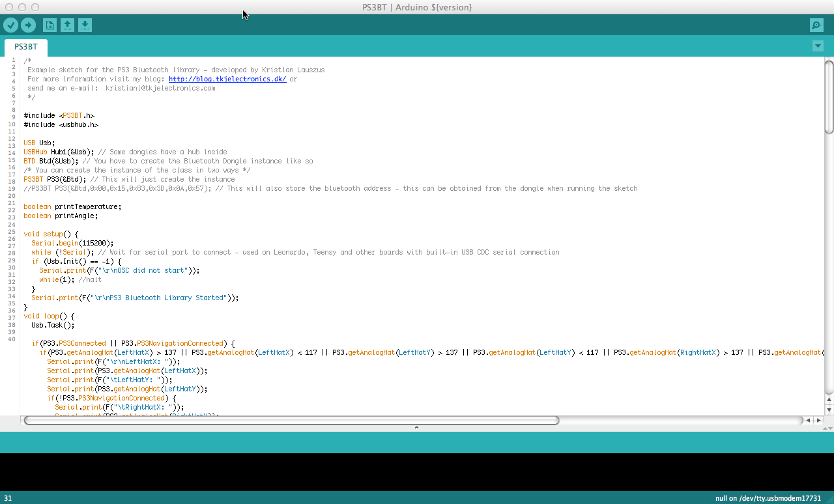The width and height of the screenshot is (834, 504).
Task: Click the 'USB Usb;' declaration line
Action: point(40,143)
